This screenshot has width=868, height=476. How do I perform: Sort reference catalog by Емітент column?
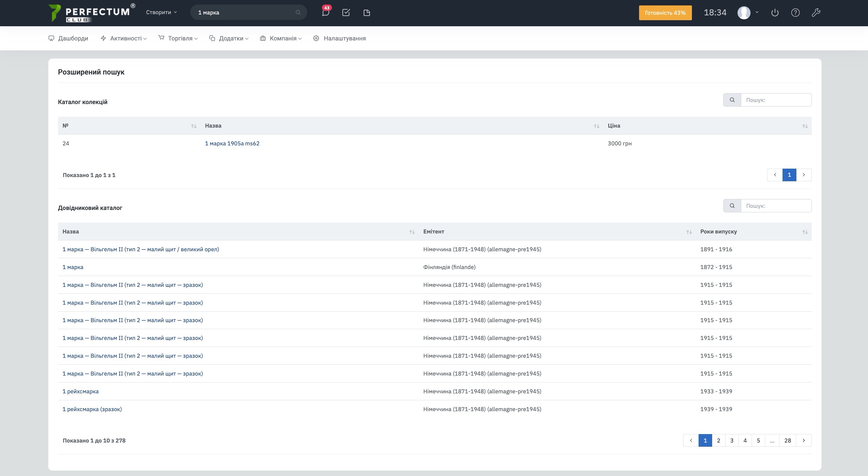(x=689, y=232)
